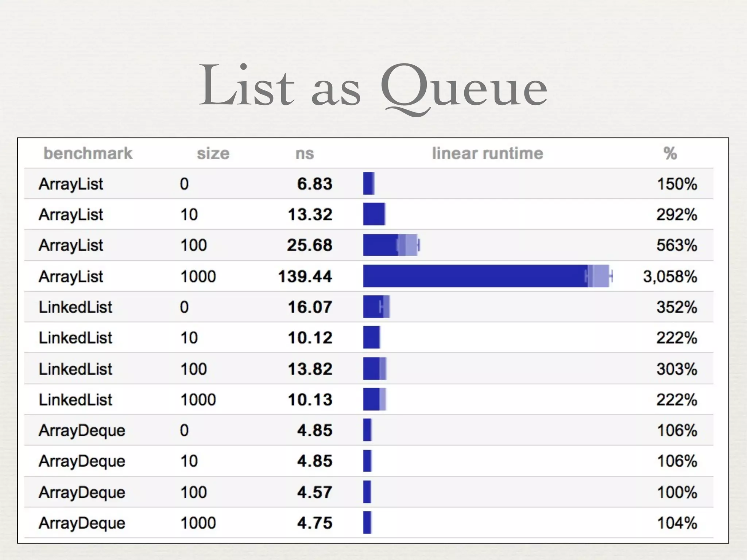Click the runtime bar for ArrayDeque size 100
The height and width of the screenshot is (560, 747).
tap(367, 492)
